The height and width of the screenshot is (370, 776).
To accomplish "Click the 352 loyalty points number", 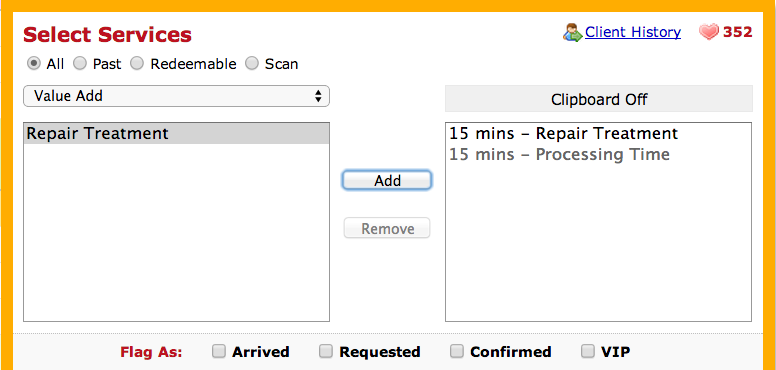I will click(737, 32).
